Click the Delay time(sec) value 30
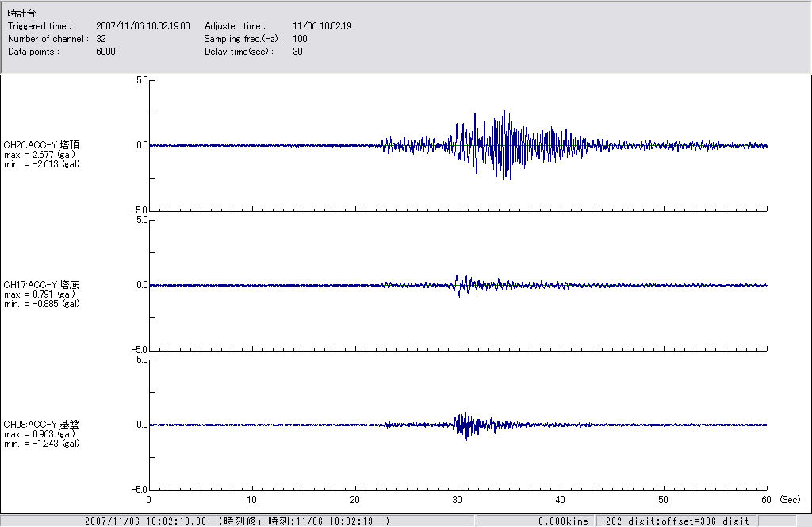This screenshot has height=527, width=812. tap(297, 52)
